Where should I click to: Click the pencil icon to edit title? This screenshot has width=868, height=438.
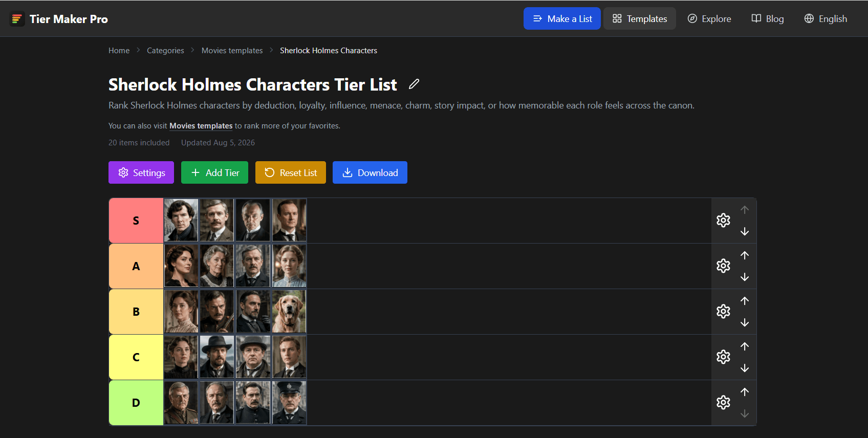pyautogui.click(x=414, y=84)
